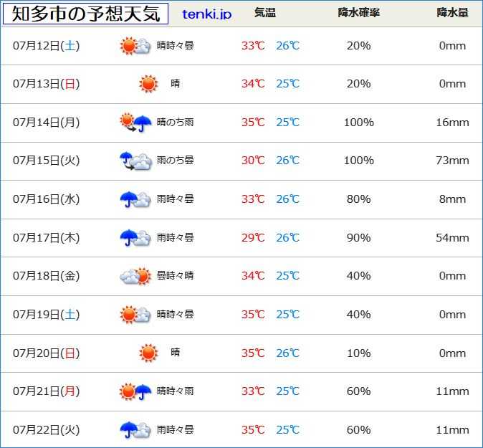Screen dimensions: 483x448
Task: Click 晴時々曇 text for 07月12日
Action: pos(176,46)
